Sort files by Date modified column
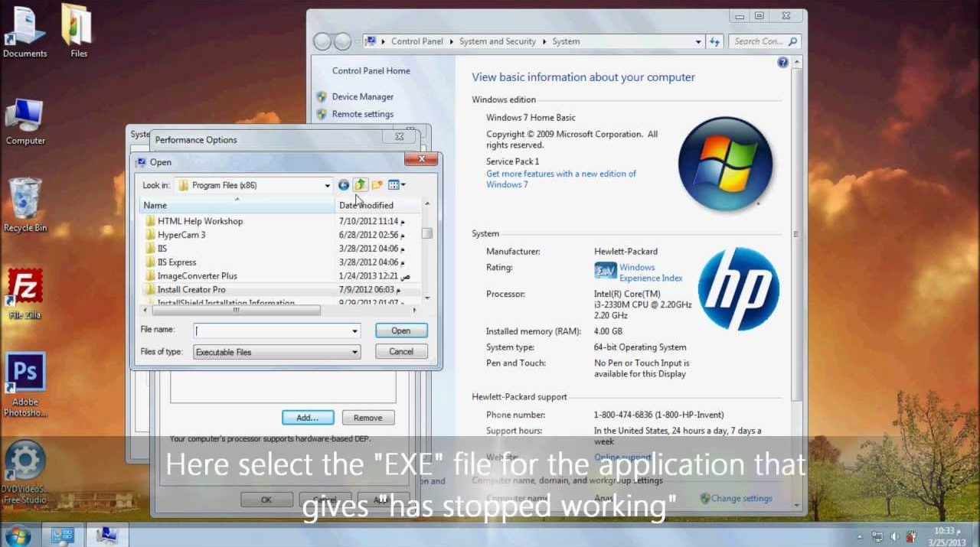Image resolution: width=980 pixels, height=547 pixels. point(367,205)
